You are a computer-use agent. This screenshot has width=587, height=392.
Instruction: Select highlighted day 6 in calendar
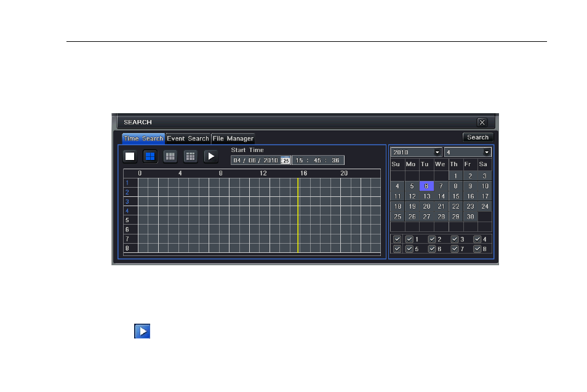(x=426, y=186)
